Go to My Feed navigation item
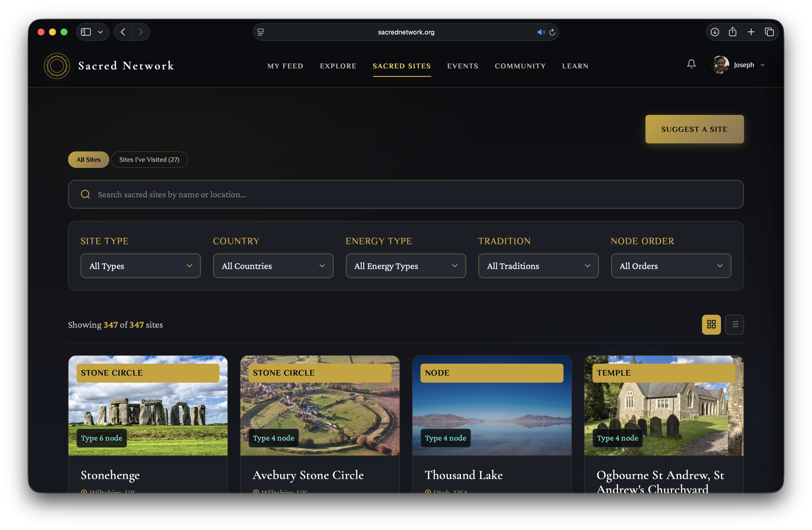Screen dimensions: 812x530 [x=285, y=66]
